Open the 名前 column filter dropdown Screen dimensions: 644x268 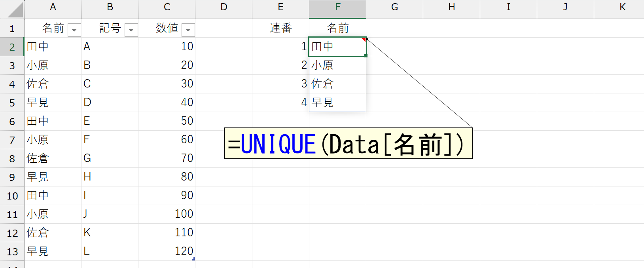[x=74, y=30]
